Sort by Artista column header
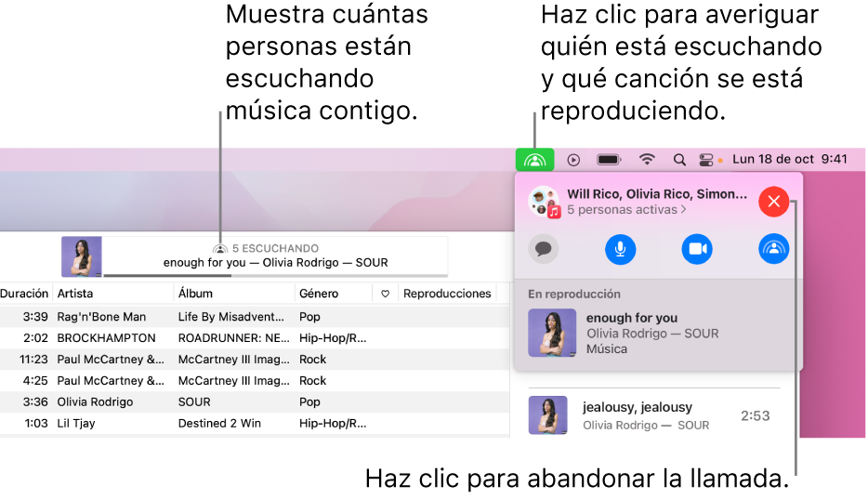This screenshot has width=868, height=499. tap(74, 294)
